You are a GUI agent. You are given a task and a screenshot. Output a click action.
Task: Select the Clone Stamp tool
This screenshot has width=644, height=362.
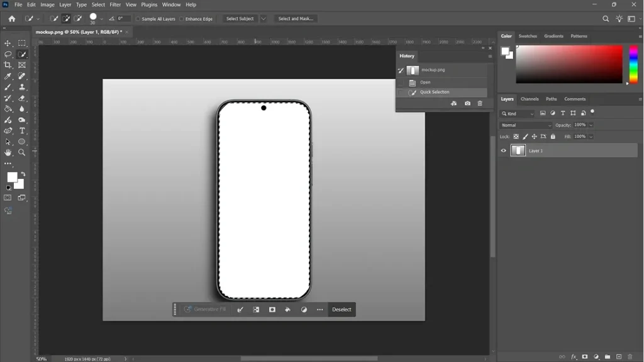tap(22, 88)
